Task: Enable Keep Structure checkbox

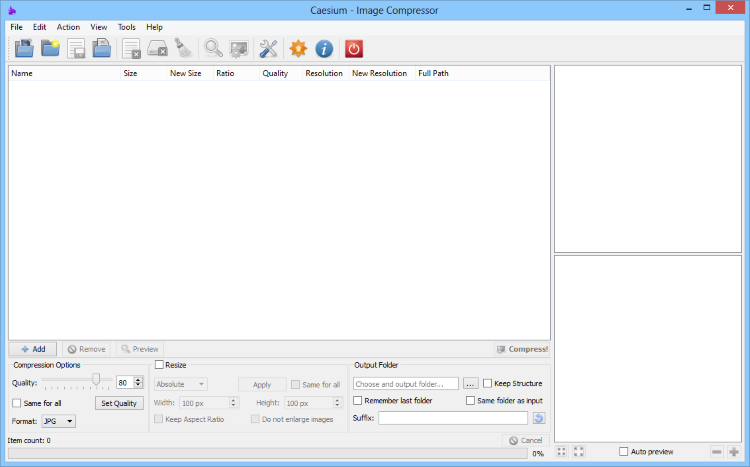Action: tap(487, 383)
